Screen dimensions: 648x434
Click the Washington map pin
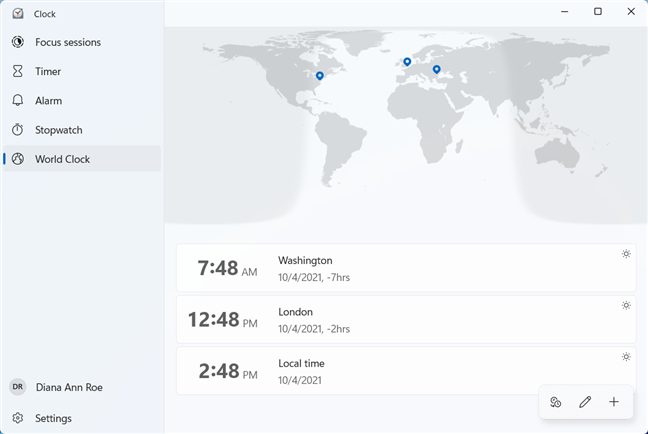coord(319,75)
